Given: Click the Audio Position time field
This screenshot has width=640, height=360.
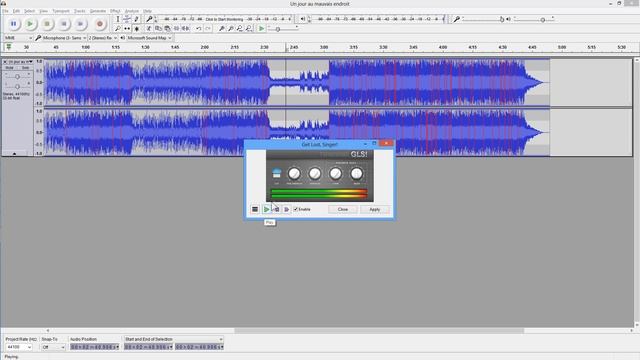Looking at the screenshot, I should 94,347.
